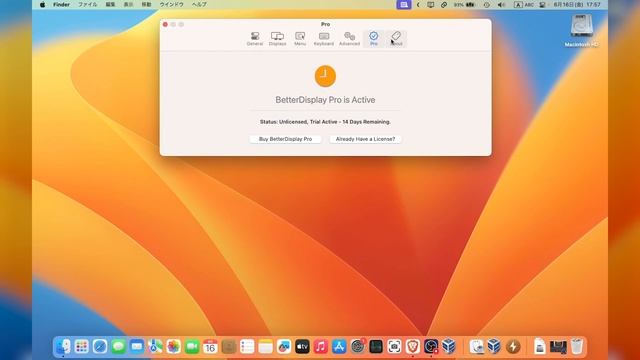Open the volume control in menu bar
This screenshot has width=640, height=360.
(502, 4)
